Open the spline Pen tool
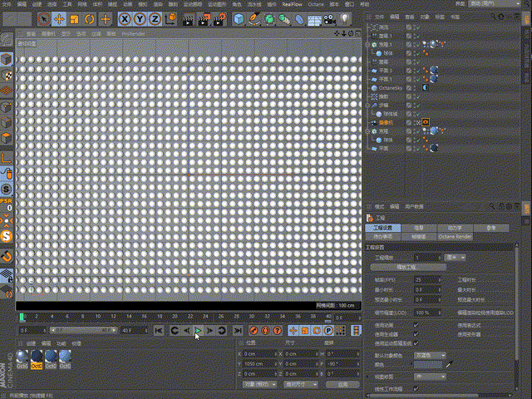Image resolution: width=532 pixels, height=399 pixels. coord(254,19)
